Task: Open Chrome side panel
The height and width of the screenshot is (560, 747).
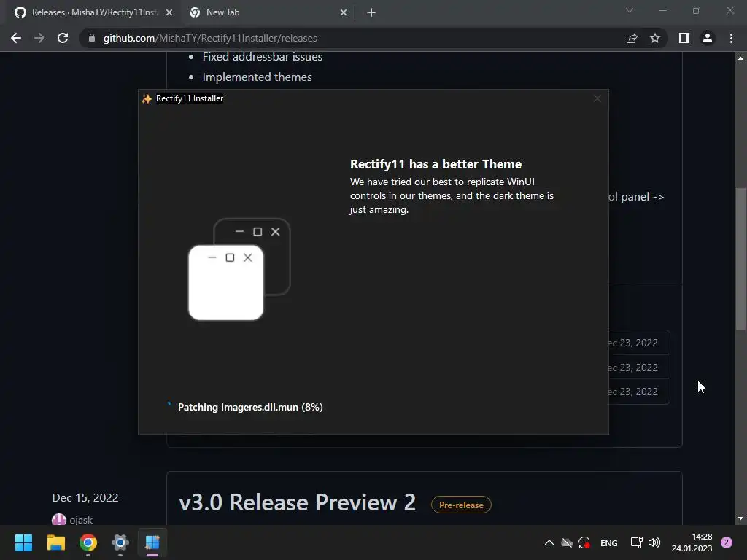Action: [x=684, y=38]
